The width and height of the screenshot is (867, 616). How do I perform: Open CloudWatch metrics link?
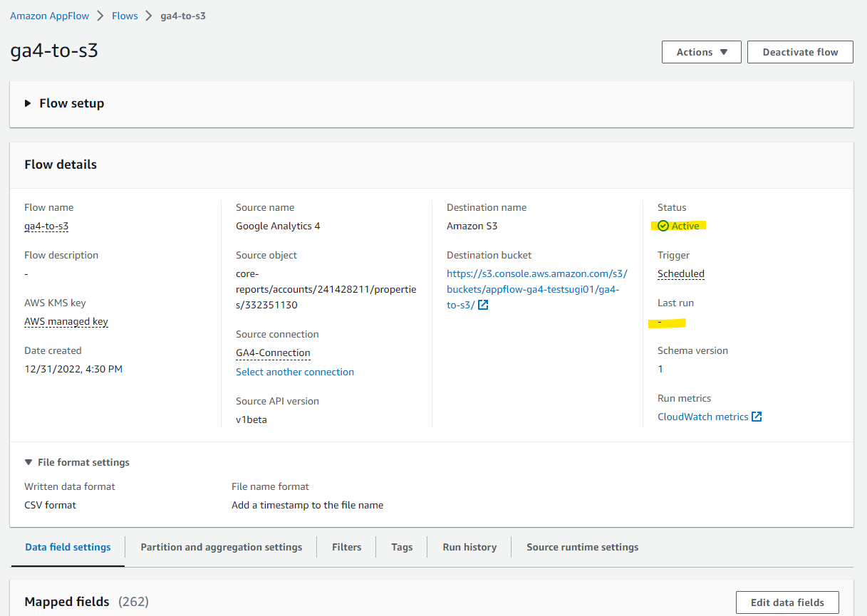point(703,417)
